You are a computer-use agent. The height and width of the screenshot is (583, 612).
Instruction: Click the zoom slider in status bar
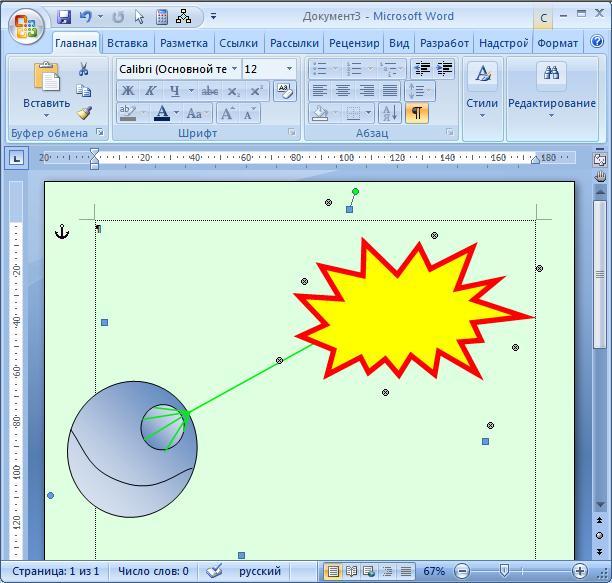click(x=505, y=571)
